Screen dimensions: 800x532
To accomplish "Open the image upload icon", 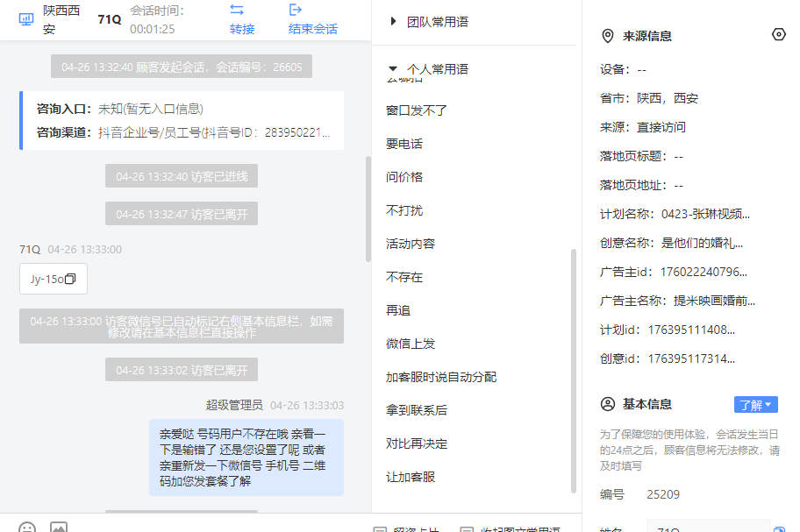I will tap(59, 527).
